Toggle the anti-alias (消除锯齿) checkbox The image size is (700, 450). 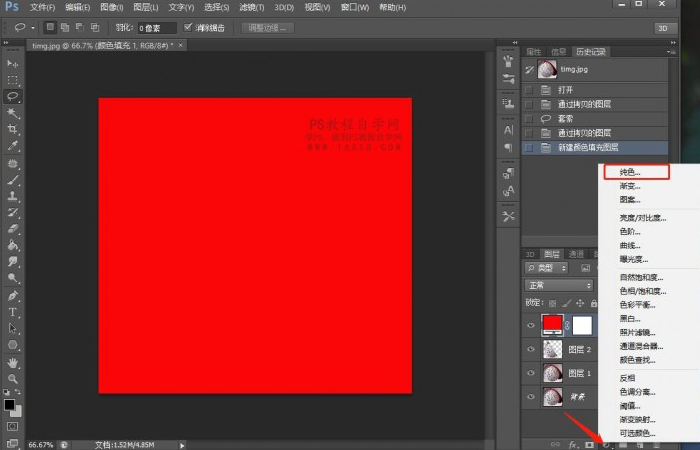click(189, 27)
